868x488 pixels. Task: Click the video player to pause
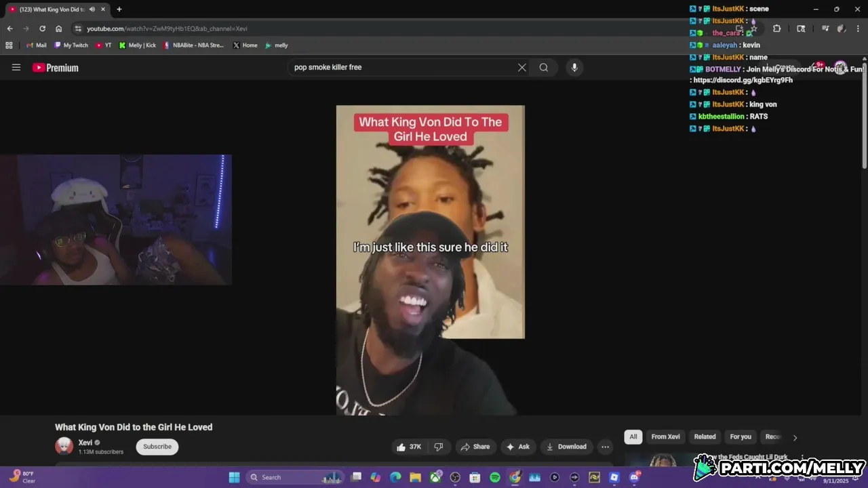pos(430,260)
